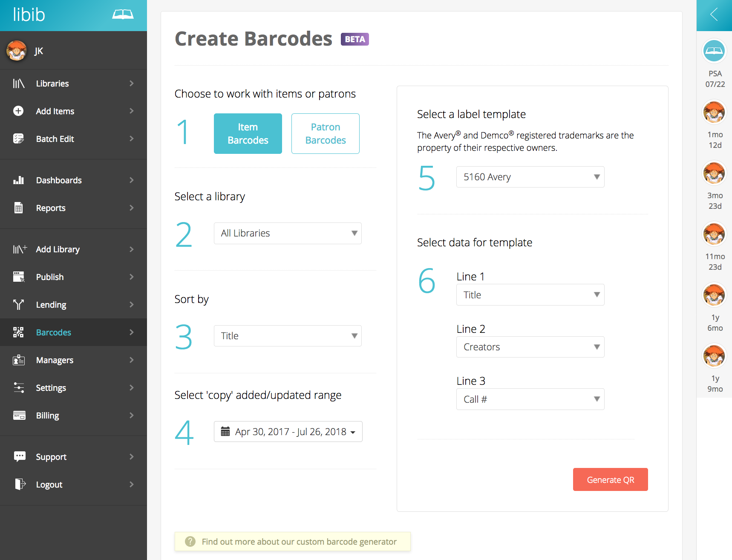The width and height of the screenshot is (732, 560).
Task: Open the custom barcode generator info link
Action: pos(299,542)
